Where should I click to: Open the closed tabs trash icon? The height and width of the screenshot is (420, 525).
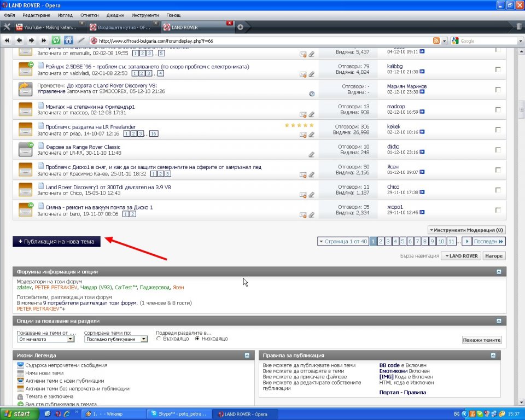click(518, 26)
